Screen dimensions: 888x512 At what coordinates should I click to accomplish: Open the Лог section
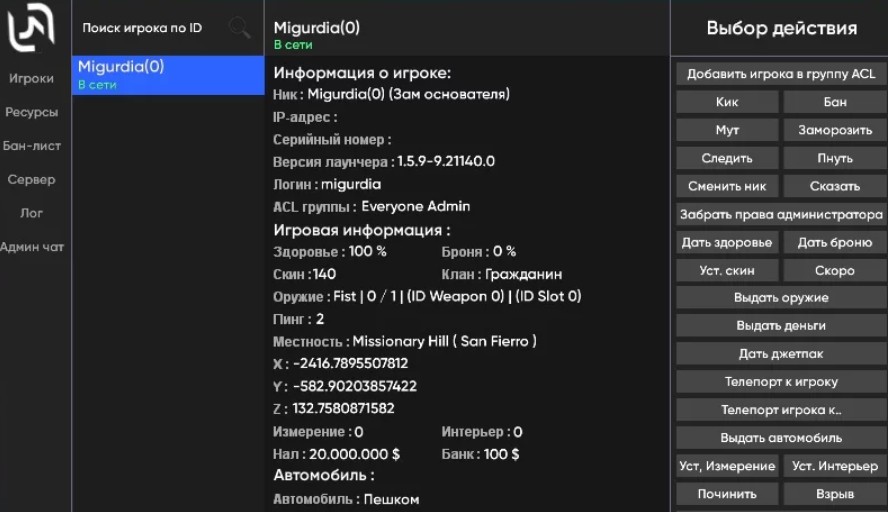32,213
